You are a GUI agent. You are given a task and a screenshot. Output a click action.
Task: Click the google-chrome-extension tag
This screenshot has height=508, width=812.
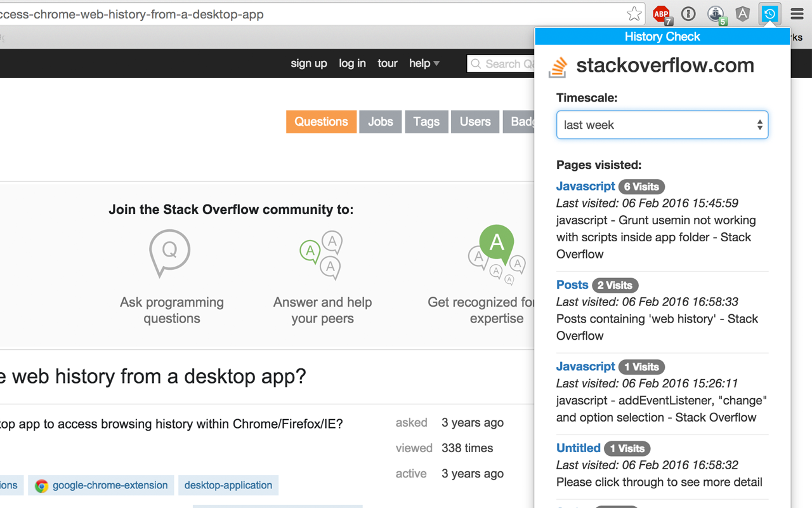click(101, 486)
